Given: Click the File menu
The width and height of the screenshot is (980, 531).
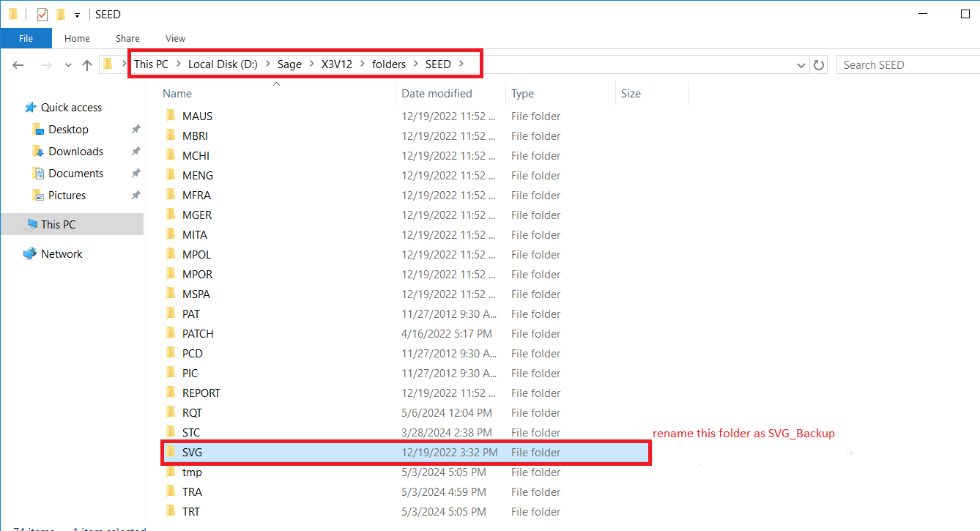Looking at the screenshot, I should pos(26,38).
